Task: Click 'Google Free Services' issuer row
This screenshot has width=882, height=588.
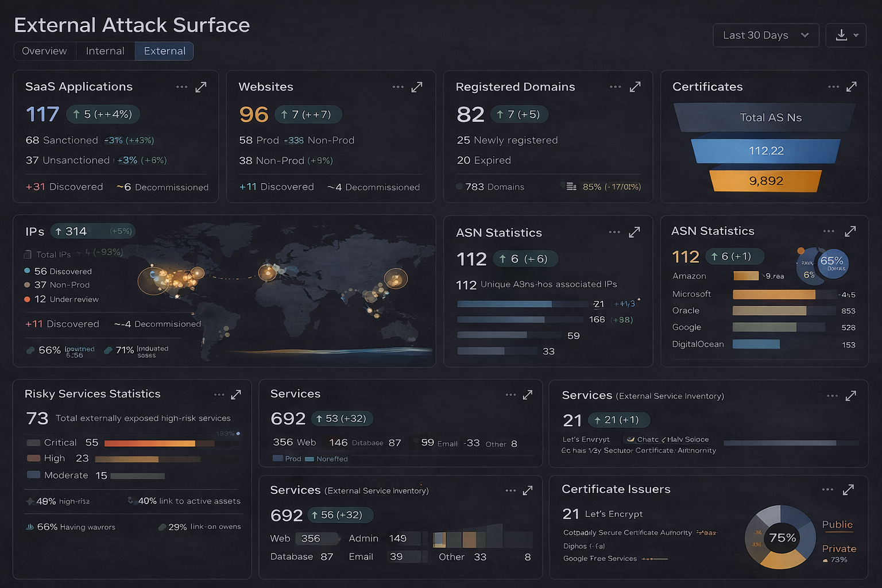Action: 600,558
